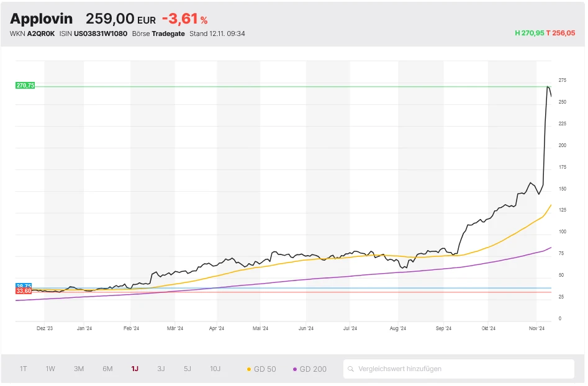The width and height of the screenshot is (588, 386).
Task: Click the Nov '24 x-axis label
Action: [x=536, y=328]
